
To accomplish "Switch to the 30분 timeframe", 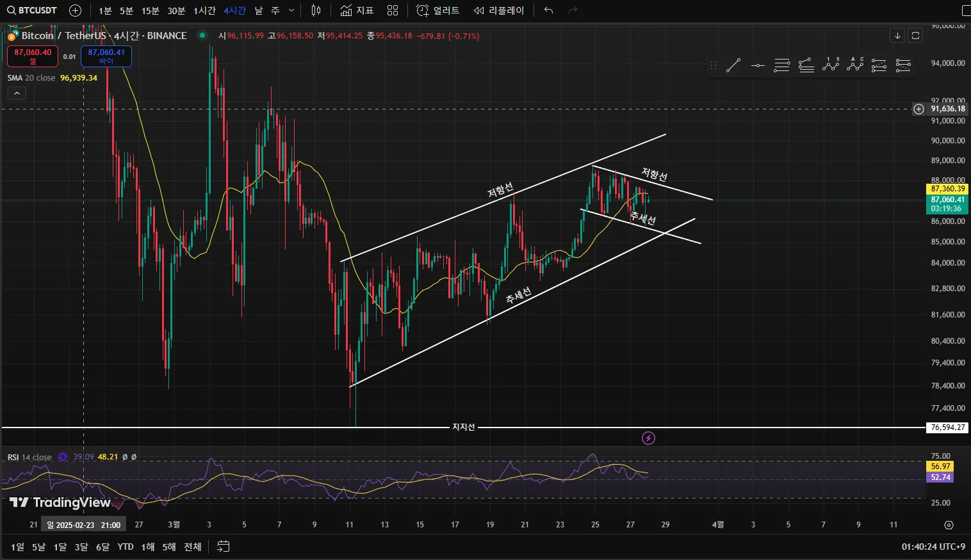I will coord(176,10).
